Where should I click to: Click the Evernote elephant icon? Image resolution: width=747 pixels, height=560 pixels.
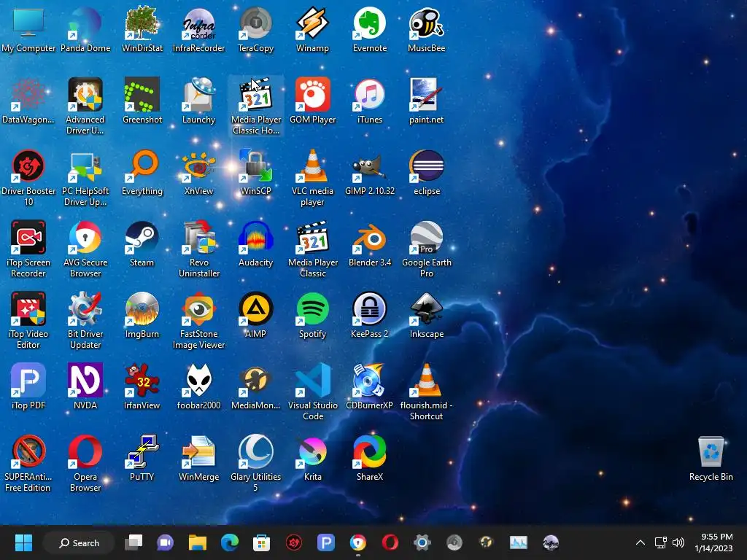370,23
